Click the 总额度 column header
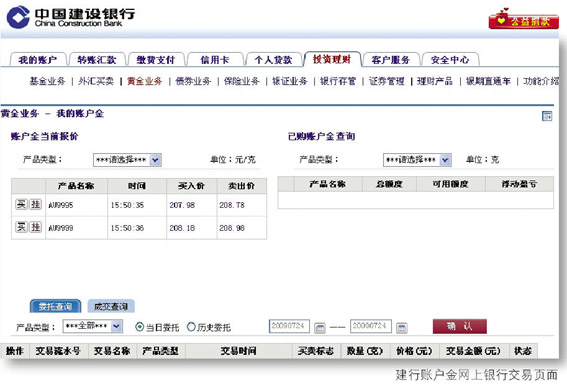The height and width of the screenshot is (384, 567). coord(389,184)
